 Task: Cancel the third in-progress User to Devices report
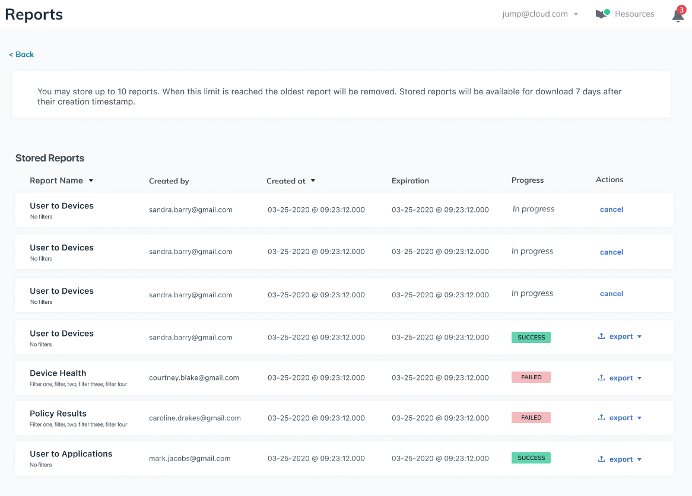click(x=611, y=294)
